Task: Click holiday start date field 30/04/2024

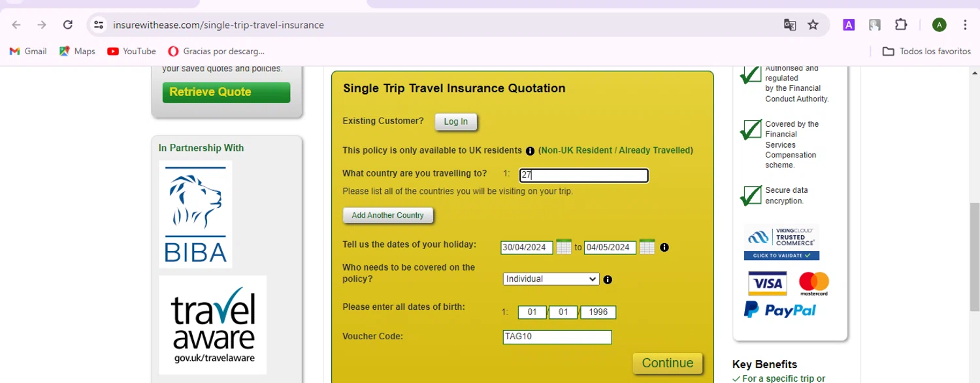Action: pos(527,247)
